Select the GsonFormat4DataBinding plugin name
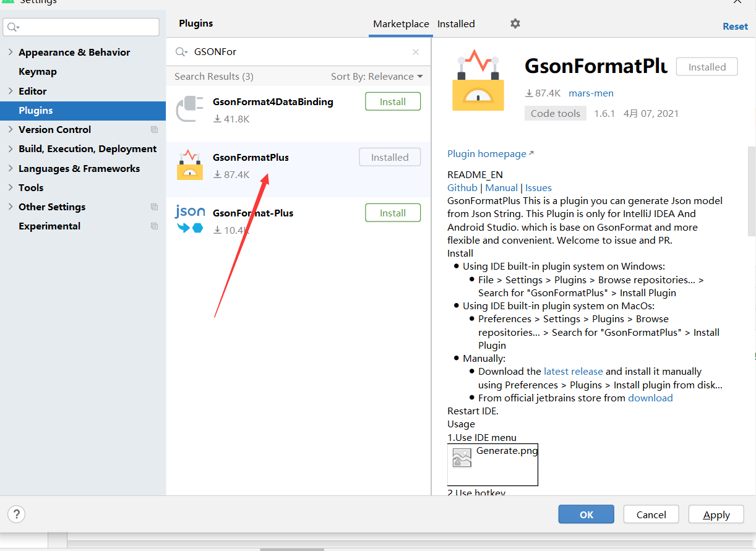Image resolution: width=756 pixels, height=551 pixels. point(273,102)
